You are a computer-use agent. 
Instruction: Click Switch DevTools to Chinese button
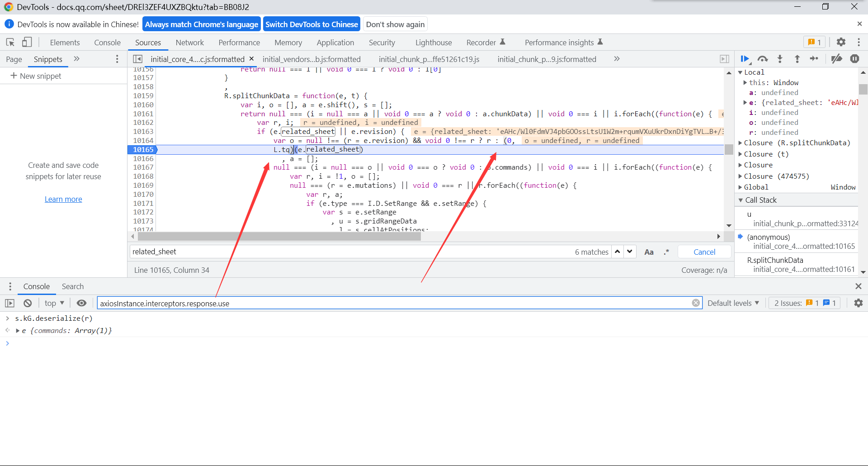(x=311, y=24)
